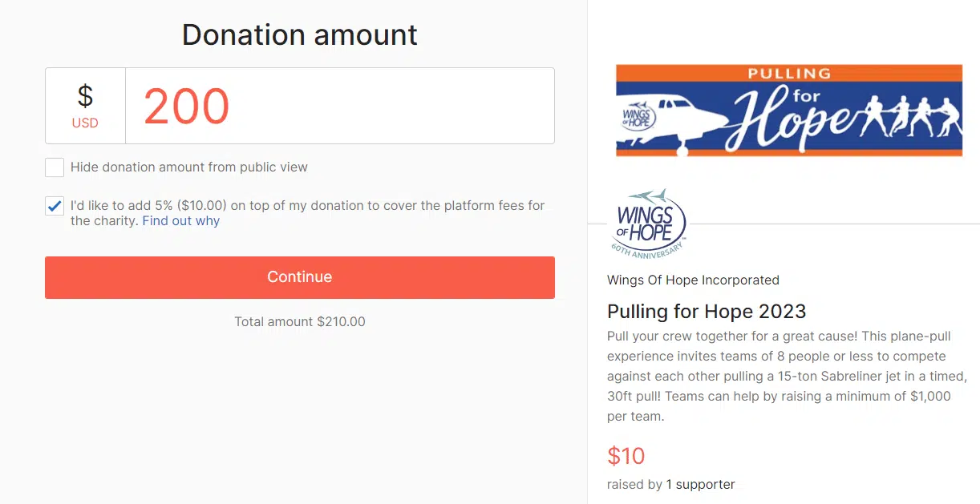The image size is (980, 504).
Task: Click the $10 raised amount
Action: click(x=626, y=456)
